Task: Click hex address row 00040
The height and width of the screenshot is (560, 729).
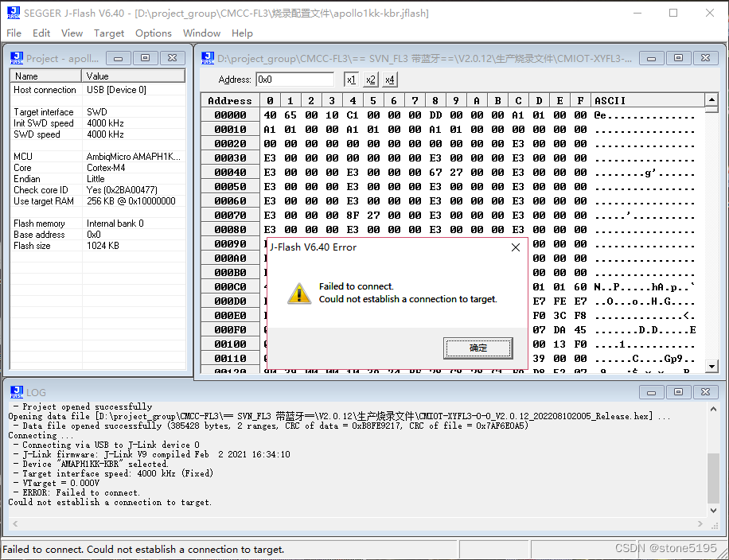Action: tap(230, 173)
